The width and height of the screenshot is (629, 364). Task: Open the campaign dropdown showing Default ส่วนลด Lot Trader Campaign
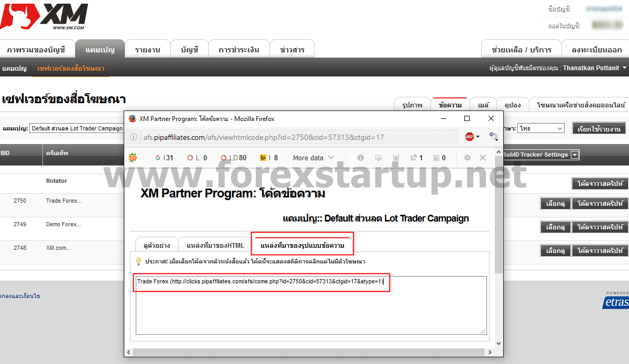(x=76, y=128)
